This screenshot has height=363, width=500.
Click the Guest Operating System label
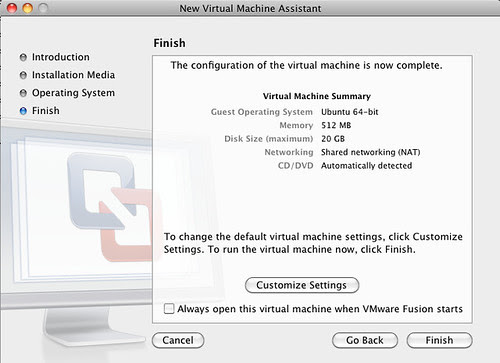click(262, 112)
